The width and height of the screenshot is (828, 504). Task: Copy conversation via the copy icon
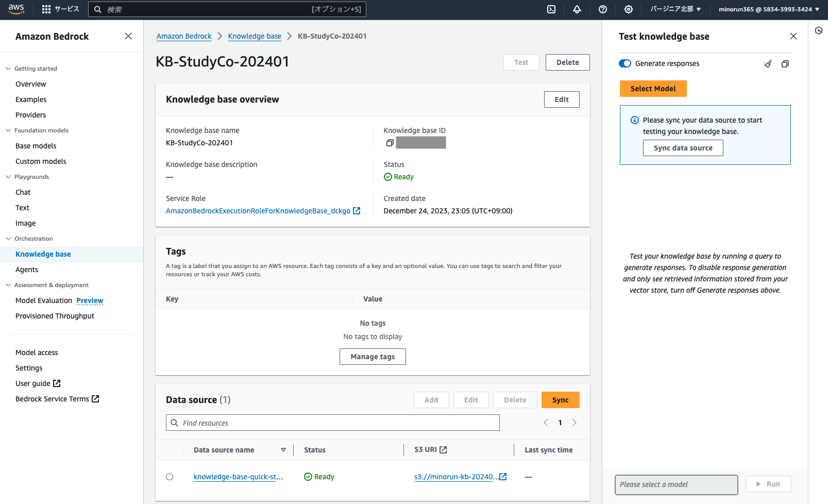click(x=785, y=63)
